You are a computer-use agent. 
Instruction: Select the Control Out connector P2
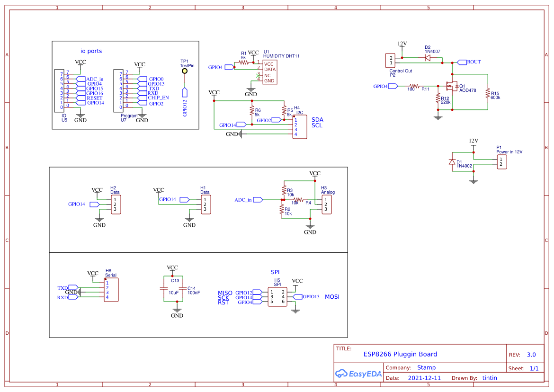(x=390, y=60)
